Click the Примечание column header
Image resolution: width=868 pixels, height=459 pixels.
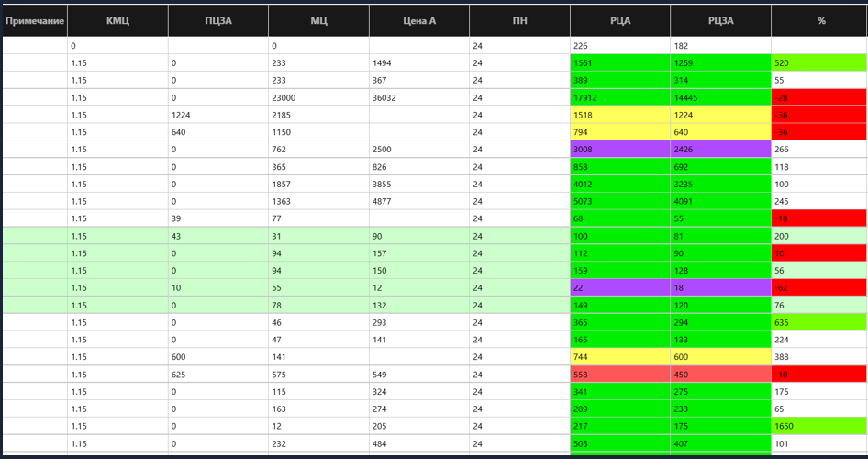point(34,20)
